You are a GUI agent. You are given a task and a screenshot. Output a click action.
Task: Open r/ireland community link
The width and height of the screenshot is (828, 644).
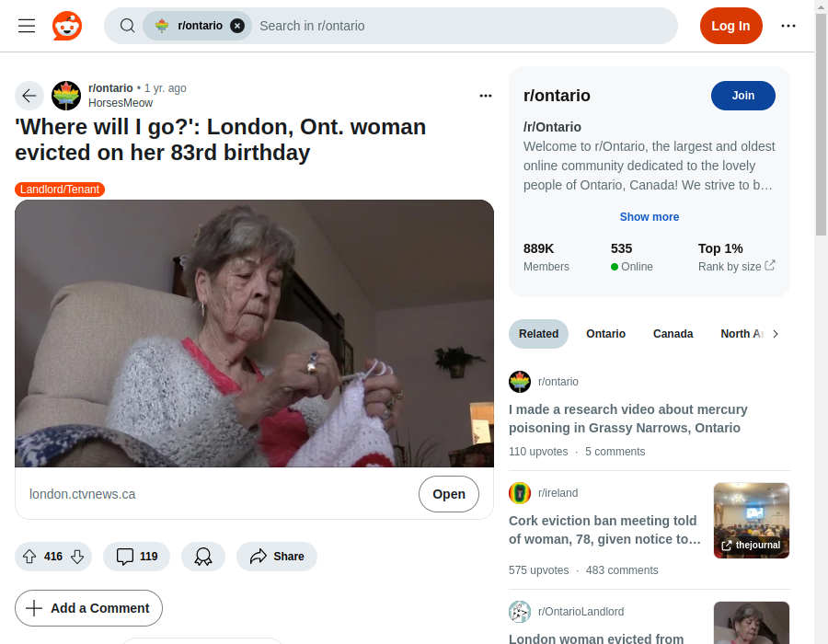(x=558, y=493)
